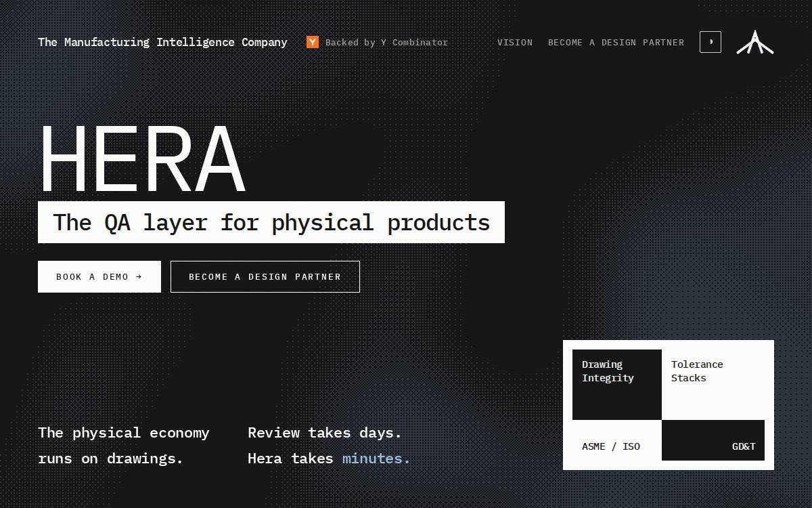The width and height of the screenshot is (812, 508).
Task: Click the Book a Demo button
Action: point(99,276)
